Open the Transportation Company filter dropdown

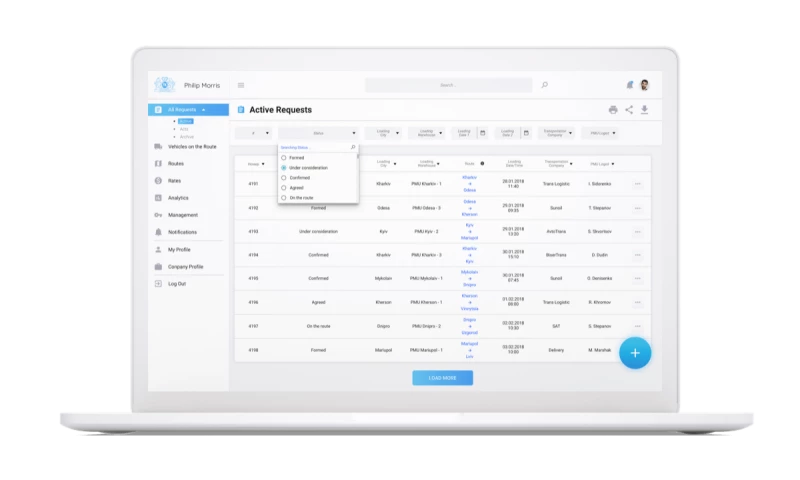556,133
